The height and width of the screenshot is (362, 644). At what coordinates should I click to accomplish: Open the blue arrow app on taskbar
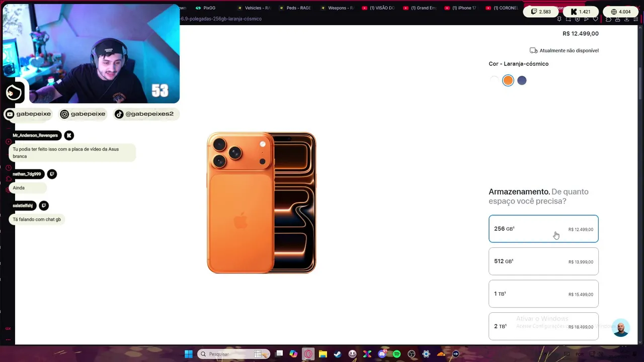point(456,354)
